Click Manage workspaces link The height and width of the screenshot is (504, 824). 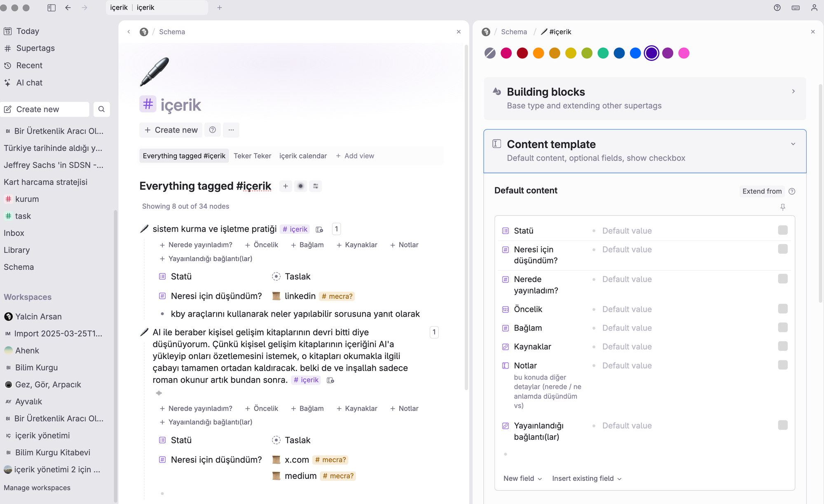tap(37, 488)
